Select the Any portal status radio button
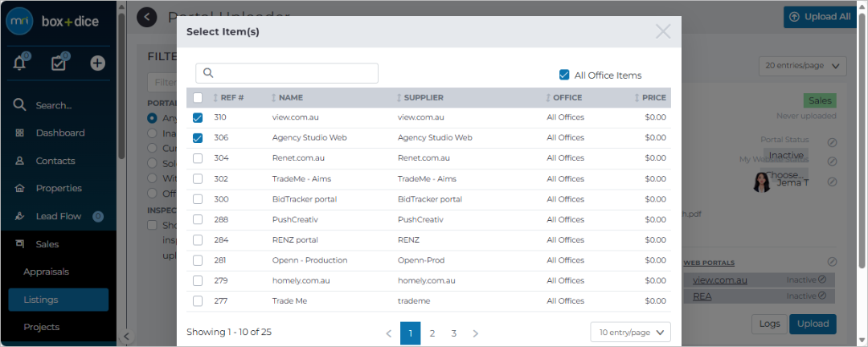 point(152,118)
